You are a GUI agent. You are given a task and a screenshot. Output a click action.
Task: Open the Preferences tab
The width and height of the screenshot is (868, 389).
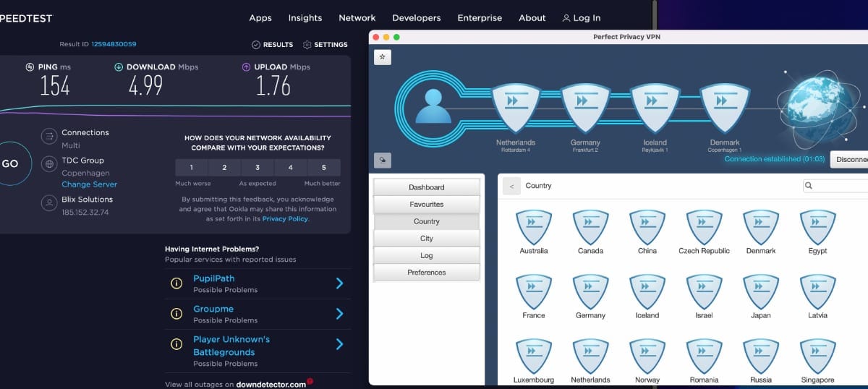(427, 273)
